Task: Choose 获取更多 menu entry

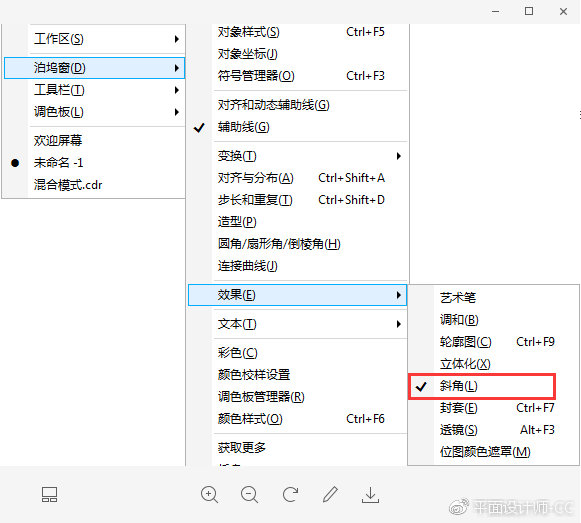Action: coord(298,448)
